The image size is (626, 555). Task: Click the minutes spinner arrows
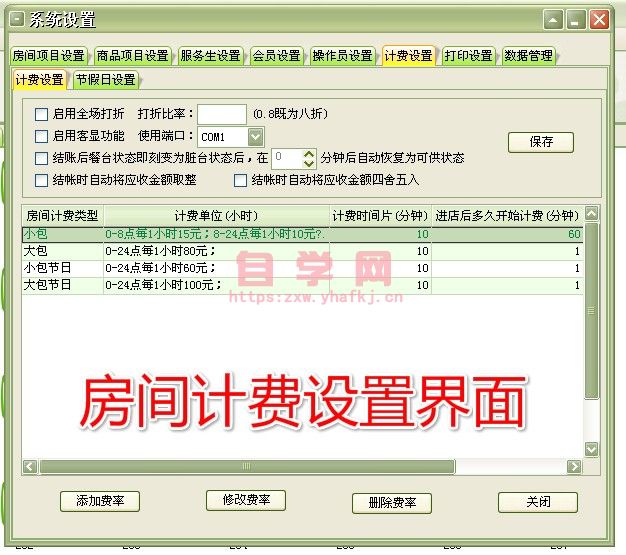[308, 158]
